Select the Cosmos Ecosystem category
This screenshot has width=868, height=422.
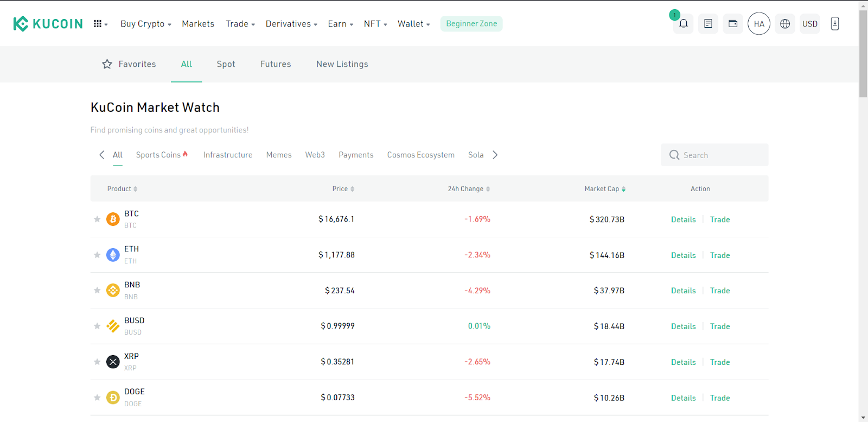point(421,155)
